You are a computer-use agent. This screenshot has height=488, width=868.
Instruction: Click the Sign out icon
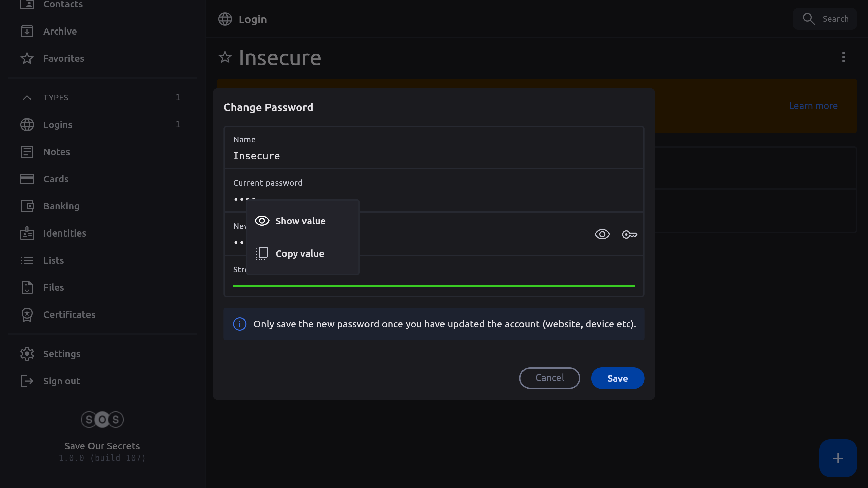point(27,381)
